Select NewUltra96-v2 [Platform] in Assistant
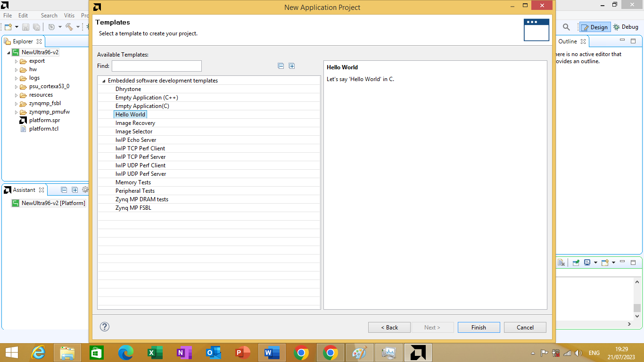Screen dimensions: 644x362 pos(53,203)
